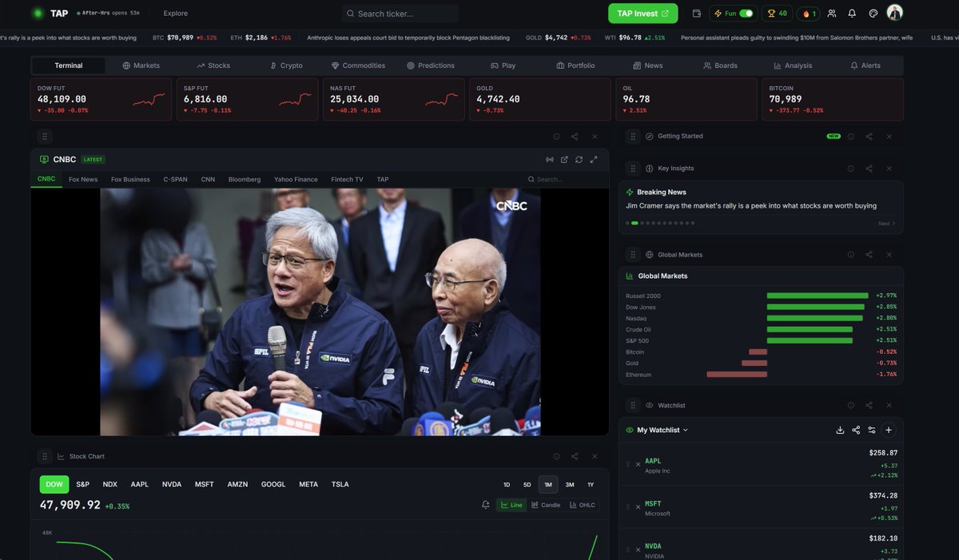Close the Getting Started widget
This screenshot has height=560, width=959.
tap(889, 137)
